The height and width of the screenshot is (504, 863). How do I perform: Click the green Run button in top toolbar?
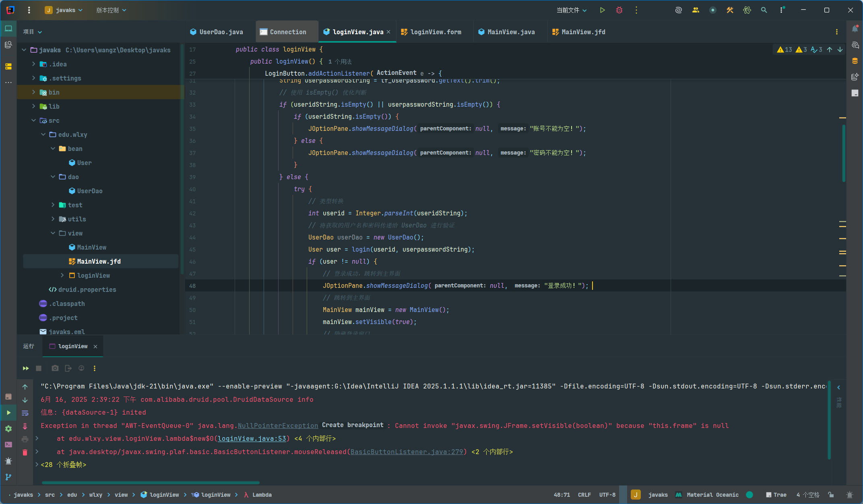point(602,10)
